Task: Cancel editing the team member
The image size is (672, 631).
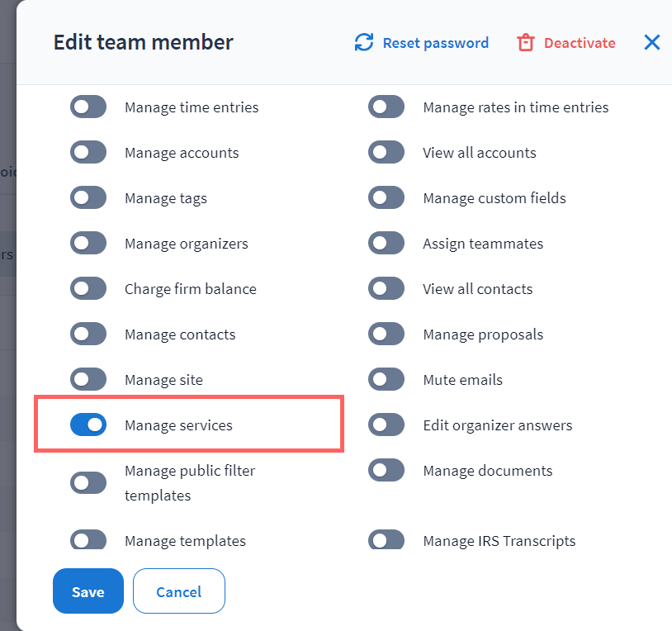Action: click(x=179, y=591)
